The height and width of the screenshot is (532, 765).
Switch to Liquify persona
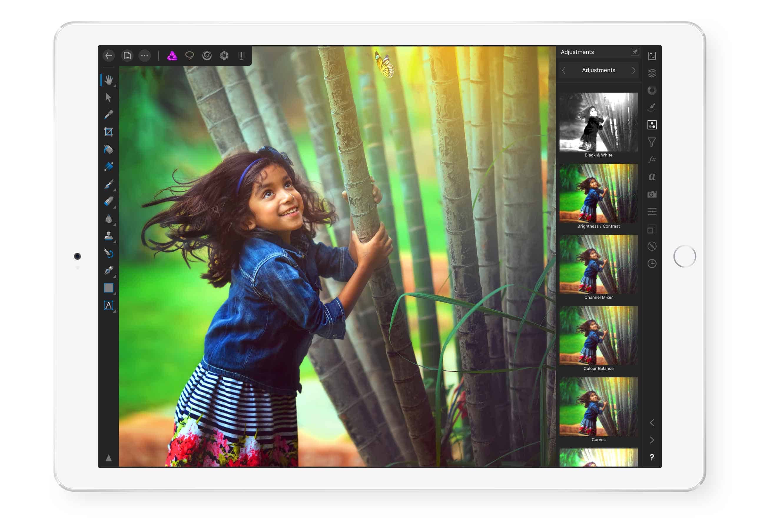(x=207, y=56)
